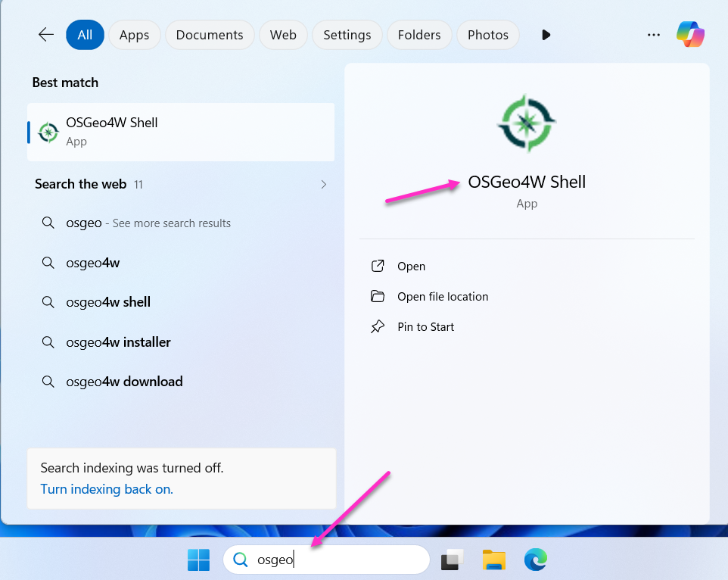Open the more options ellipsis menu
Image resolution: width=728 pixels, height=580 pixels.
[654, 35]
